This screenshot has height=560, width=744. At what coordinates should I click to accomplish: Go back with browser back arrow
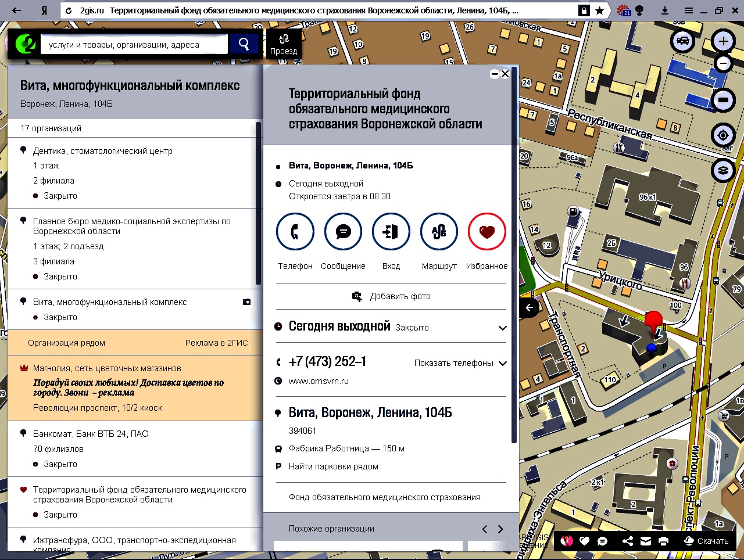16,10
